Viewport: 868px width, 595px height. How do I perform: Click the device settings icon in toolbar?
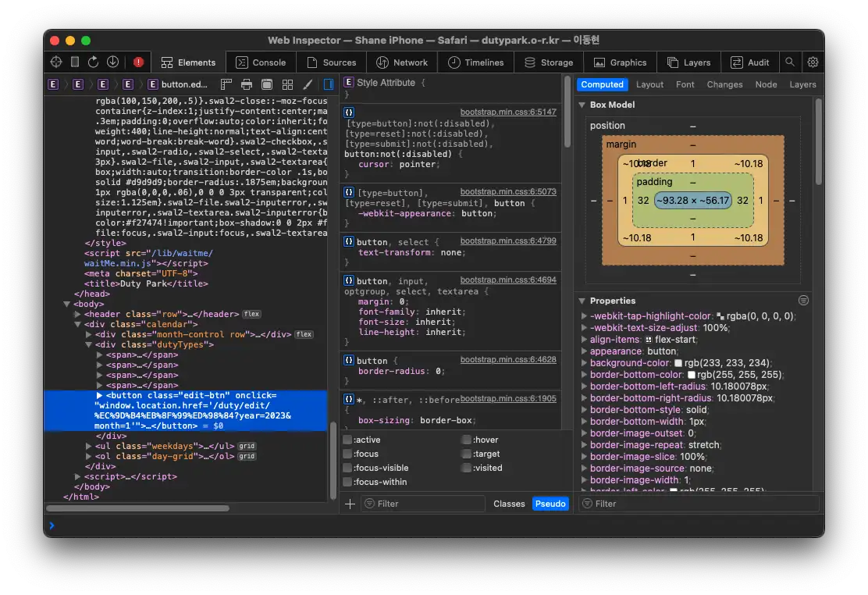click(x=75, y=62)
